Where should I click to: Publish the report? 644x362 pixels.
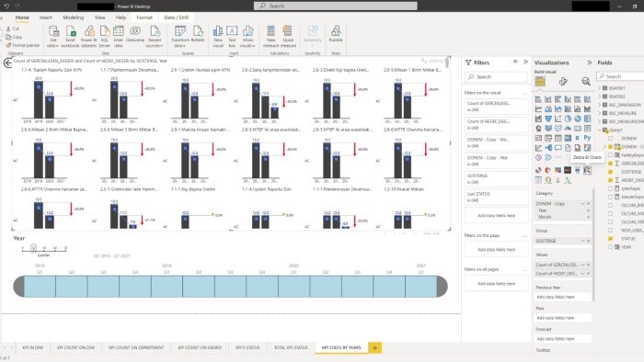click(x=336, y=34)
